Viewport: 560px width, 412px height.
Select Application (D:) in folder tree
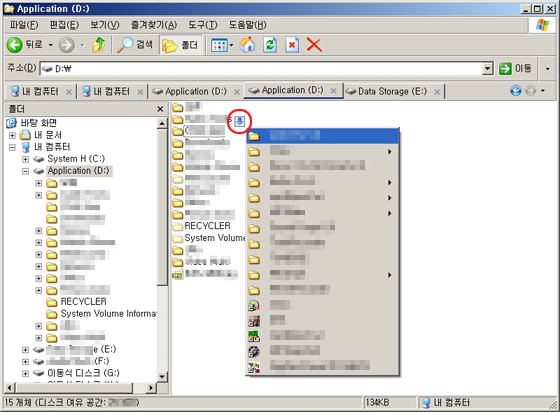tap(79, 171)
